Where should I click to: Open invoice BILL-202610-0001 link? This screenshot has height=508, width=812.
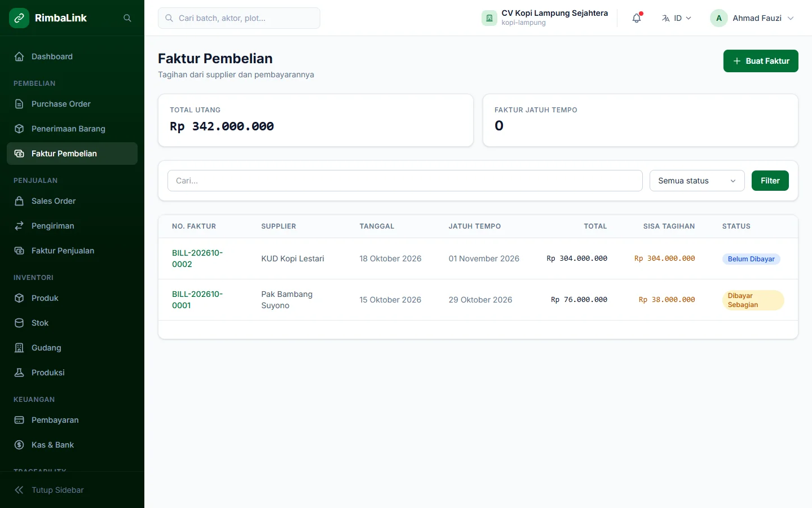(x=197, y=300)
